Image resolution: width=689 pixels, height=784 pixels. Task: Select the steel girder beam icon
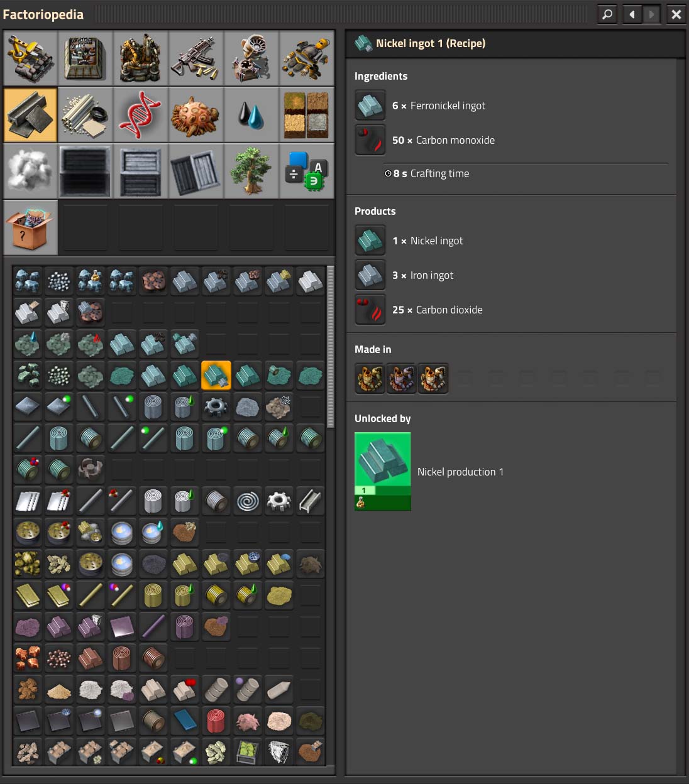point(311,501)
